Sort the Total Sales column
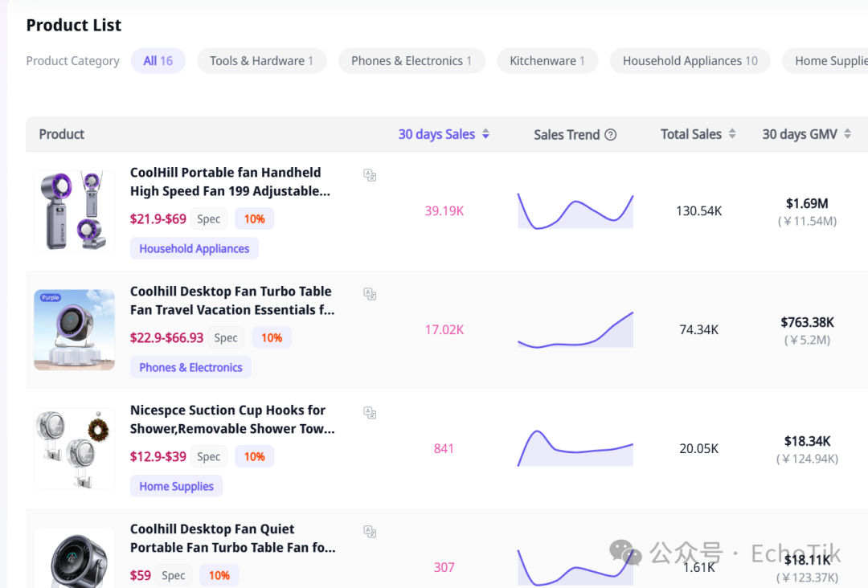The image size is (868, 588). 732,134
